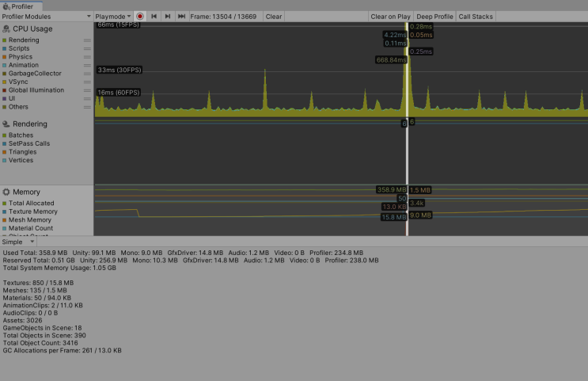Toggle the Others category swatch
Image resolution: width=588 pixels, height=381 pixels.
point(5,107)
